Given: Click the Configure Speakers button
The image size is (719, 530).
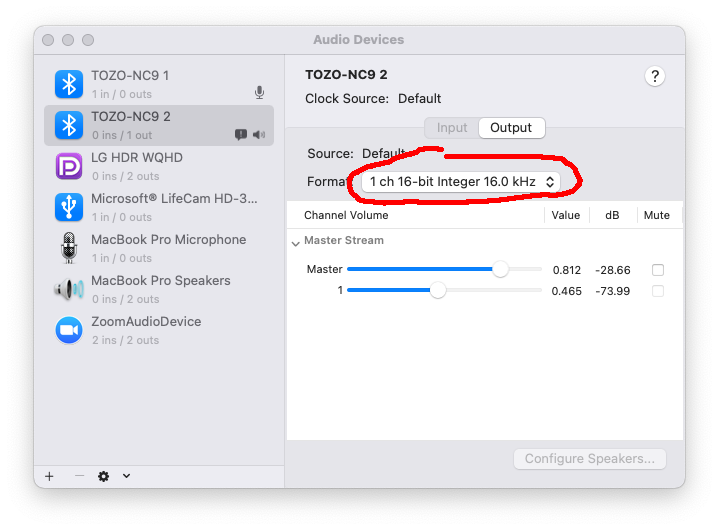Looking at the screenshot, I should (589, 459).
